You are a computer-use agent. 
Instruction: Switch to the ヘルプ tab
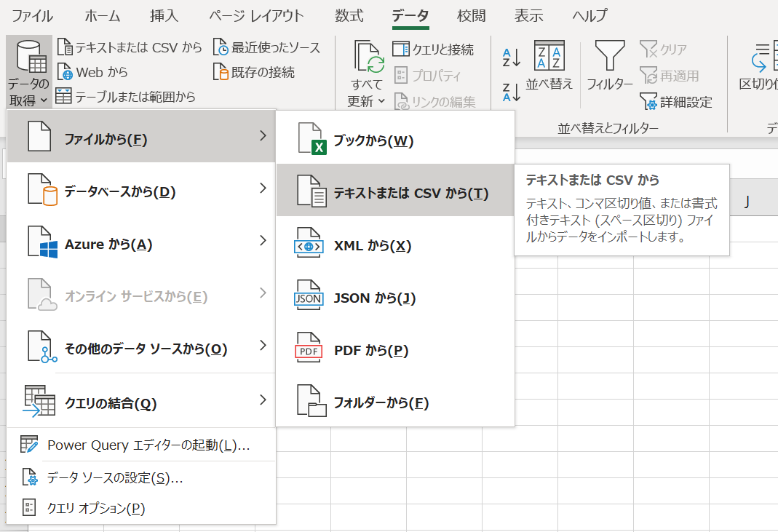[x=590, y=16]
